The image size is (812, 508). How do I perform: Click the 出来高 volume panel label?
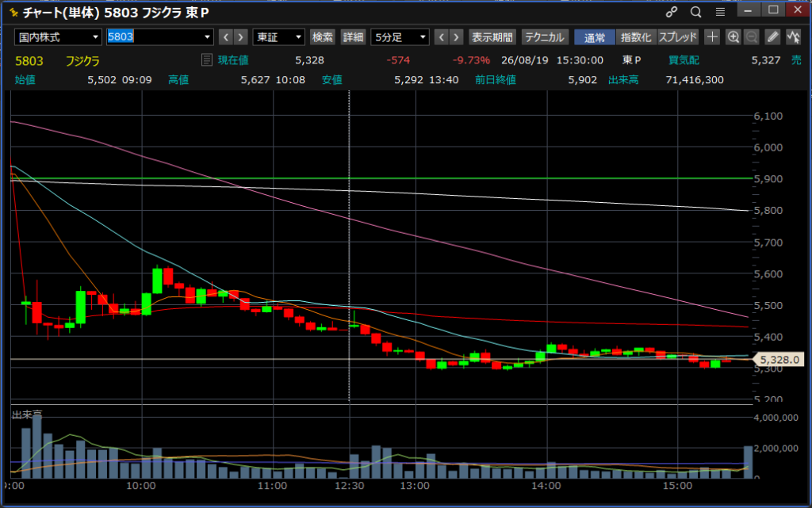tap(27, 414)
